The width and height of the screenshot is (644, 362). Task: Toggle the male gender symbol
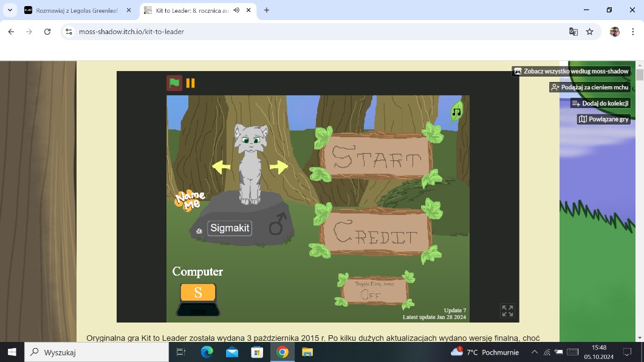coord(277,224)
